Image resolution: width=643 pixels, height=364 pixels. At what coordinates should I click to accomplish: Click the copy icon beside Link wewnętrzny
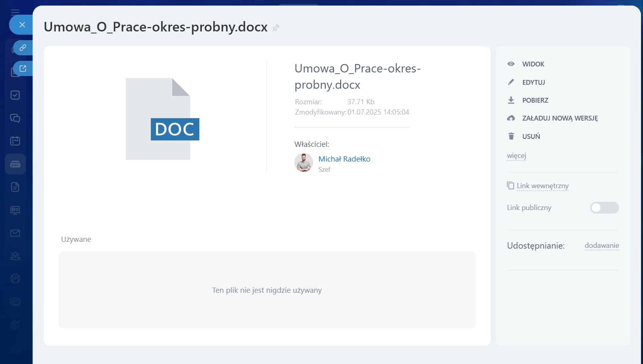point(510,185)
